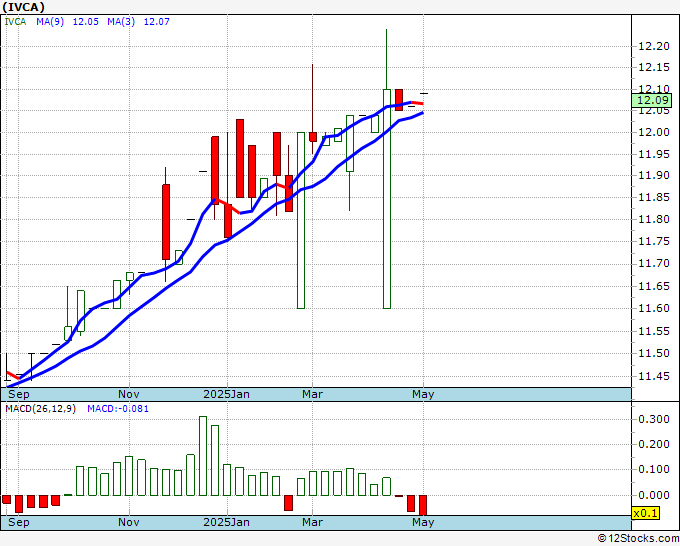
Task: Select the MA(9) legend label
Action: click(50, 22)
